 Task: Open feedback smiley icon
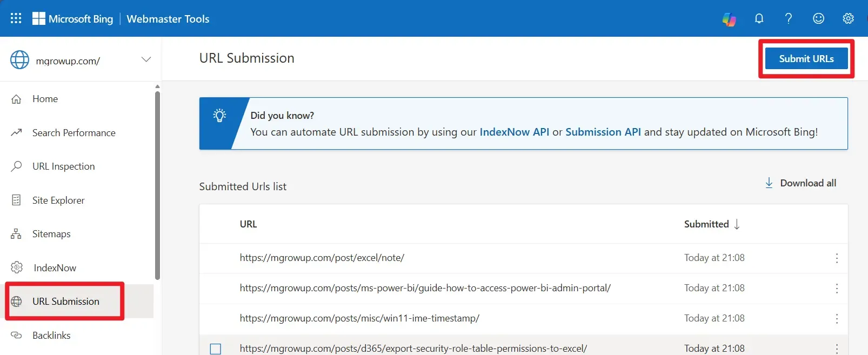coord(818,19)
